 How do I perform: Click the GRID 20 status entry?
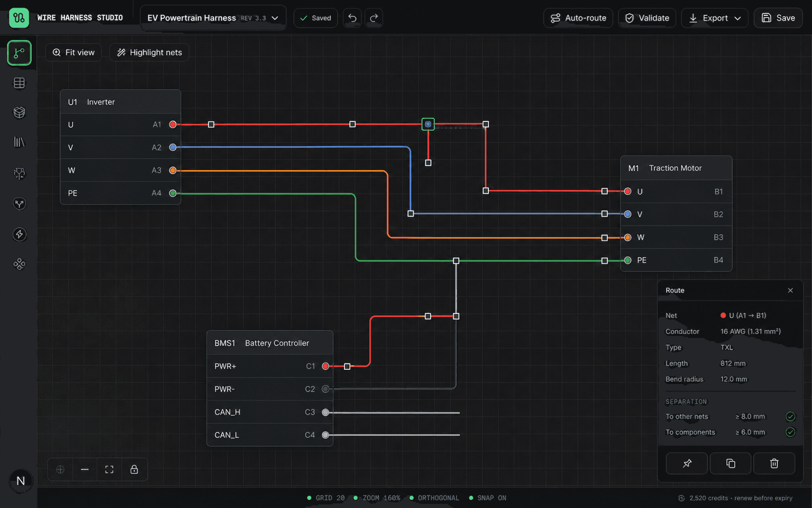(x=326, y=498)
